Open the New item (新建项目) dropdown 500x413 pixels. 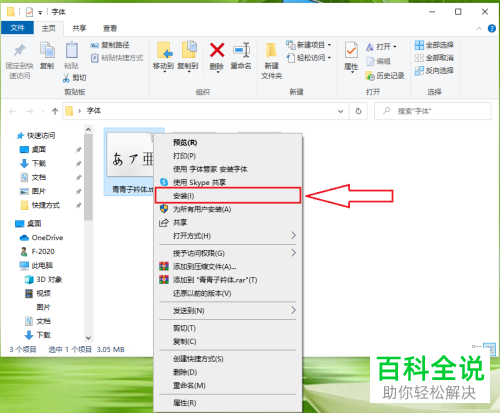click(x=309, y=45)
